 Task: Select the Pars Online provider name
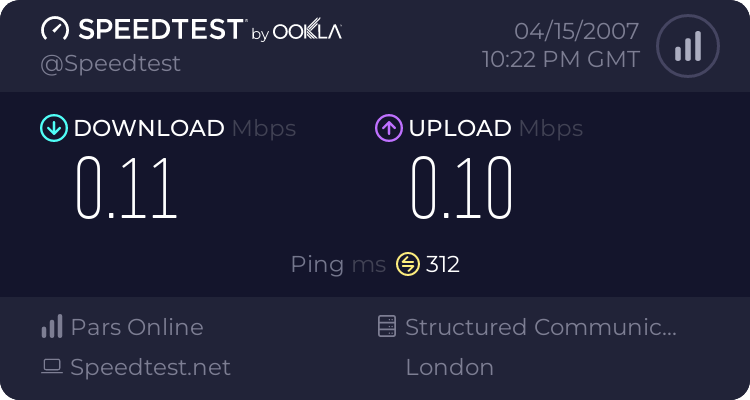pyautogui.click(x=137, y=327)
